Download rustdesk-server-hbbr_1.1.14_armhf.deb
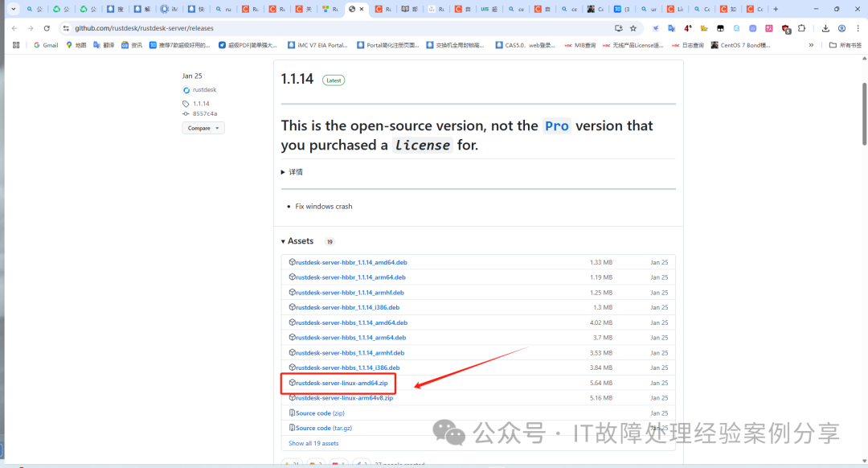 350,293
